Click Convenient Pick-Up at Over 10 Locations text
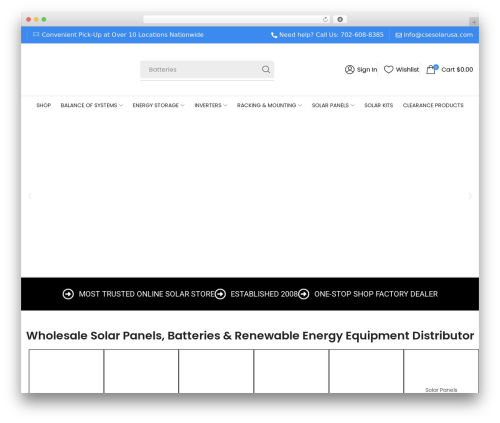This screenshot has width=500, height=423. point(122,35)
